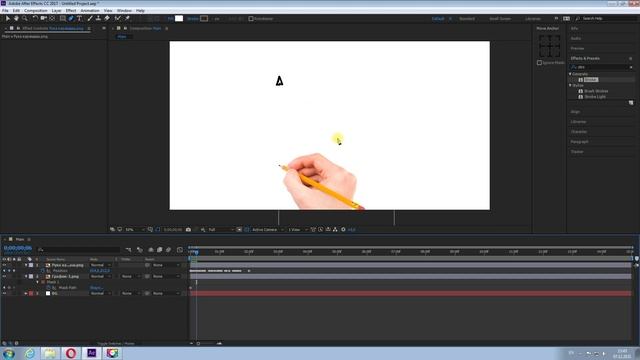The width and height of the screenshot is (640, 360).
Task: Select the Type text tool
Action: pos(80,18)
